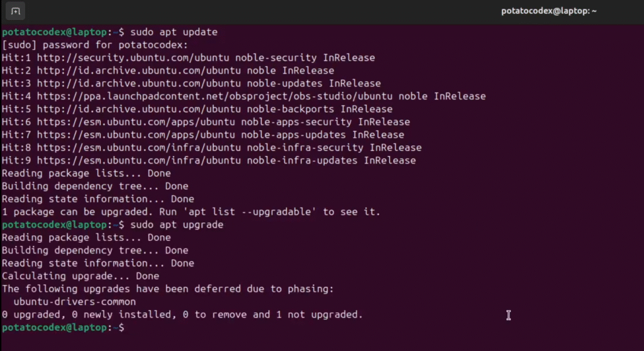Click the 'sudo apt update' command text
This screenshot has width=644, height=351.
pyautogui.click(x=174, y=32)
